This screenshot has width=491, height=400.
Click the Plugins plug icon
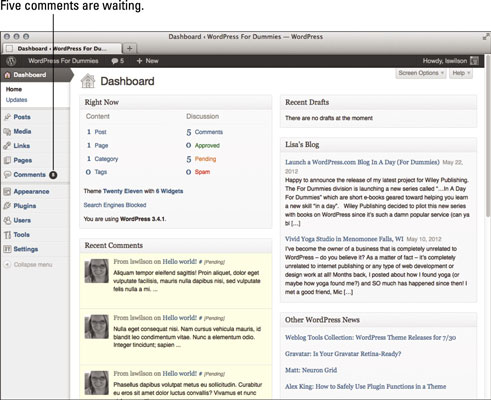coord(7,206)
